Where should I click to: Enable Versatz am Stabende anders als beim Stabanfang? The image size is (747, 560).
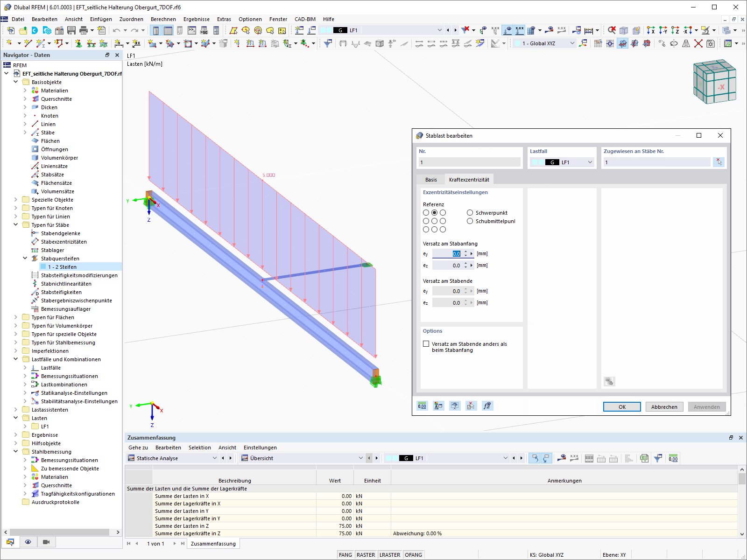pos(426,344)
